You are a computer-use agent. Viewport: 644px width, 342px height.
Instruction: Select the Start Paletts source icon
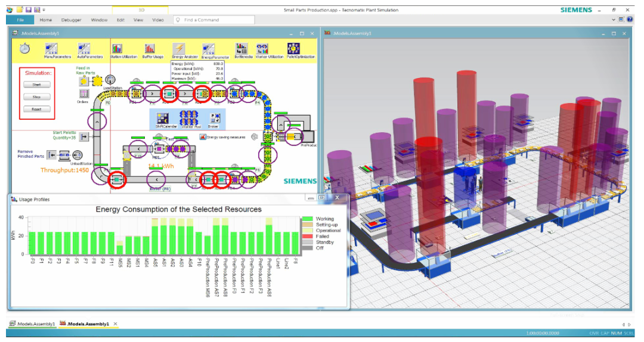pyautogui.click(x=84, y=136)
